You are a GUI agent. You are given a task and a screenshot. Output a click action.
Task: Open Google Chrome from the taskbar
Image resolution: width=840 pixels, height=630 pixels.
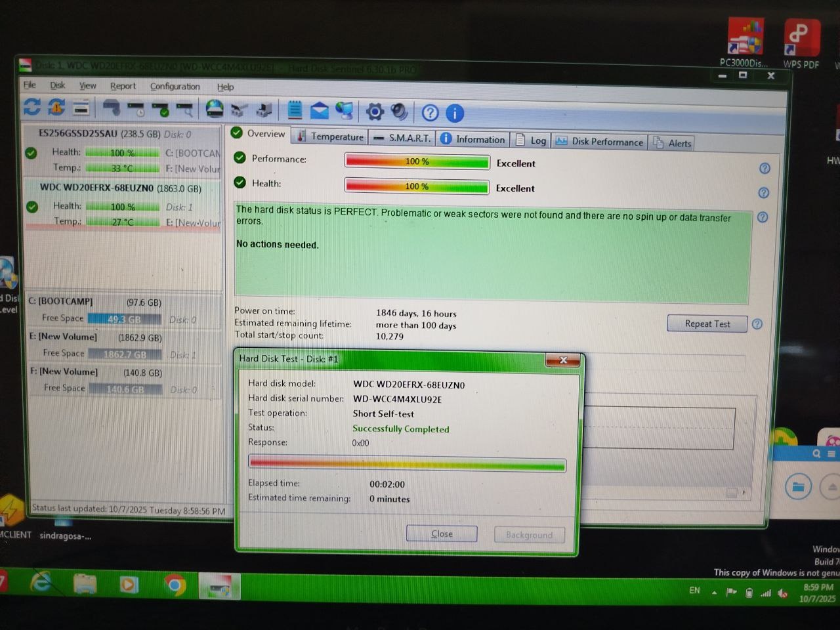[x=175, y=585]
